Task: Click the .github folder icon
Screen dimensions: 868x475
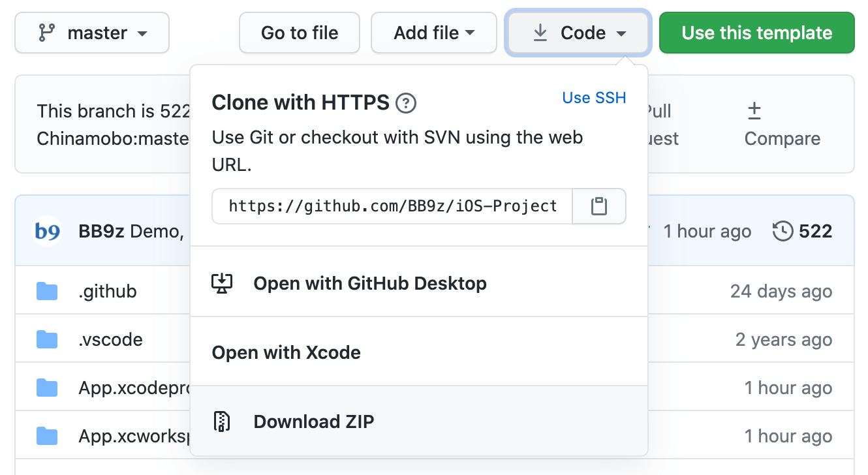Action: (47, 291)
